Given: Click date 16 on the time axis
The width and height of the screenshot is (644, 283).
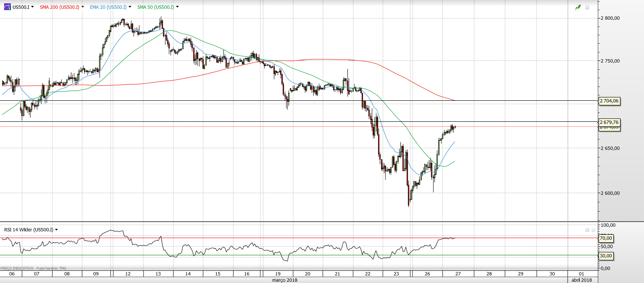Looking at the screenshot, I should 246,274.
